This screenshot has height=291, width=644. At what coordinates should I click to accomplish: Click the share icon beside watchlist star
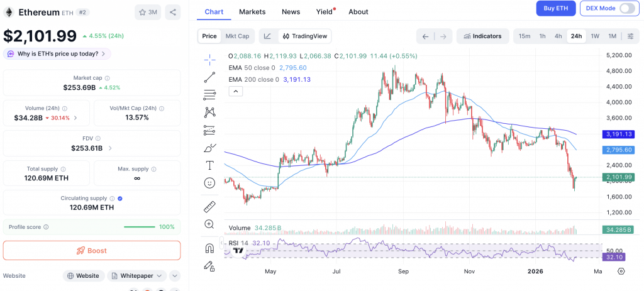click(x=173, y=12)
